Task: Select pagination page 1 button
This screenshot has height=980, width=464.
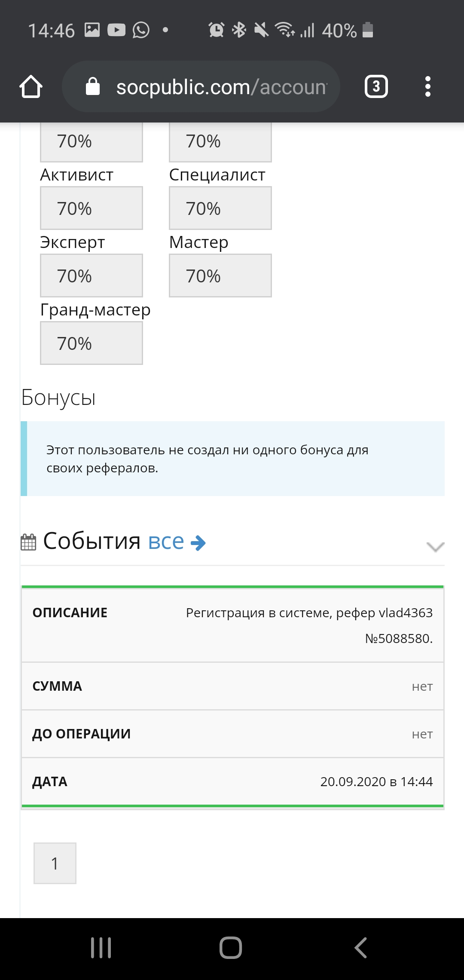Action: 55,863
